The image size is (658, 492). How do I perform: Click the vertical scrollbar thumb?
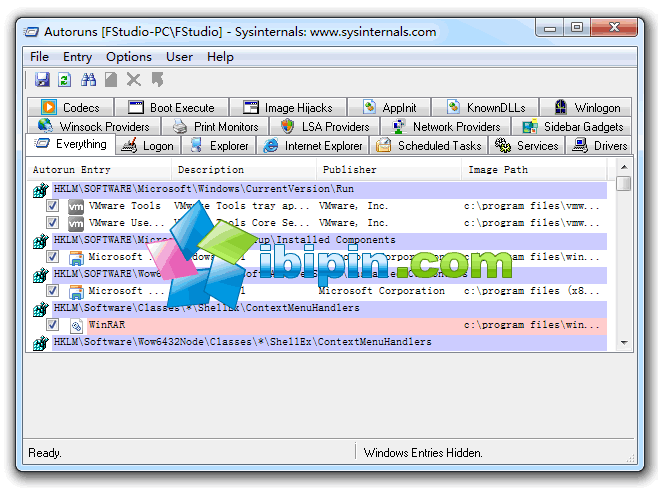(624, 183)
